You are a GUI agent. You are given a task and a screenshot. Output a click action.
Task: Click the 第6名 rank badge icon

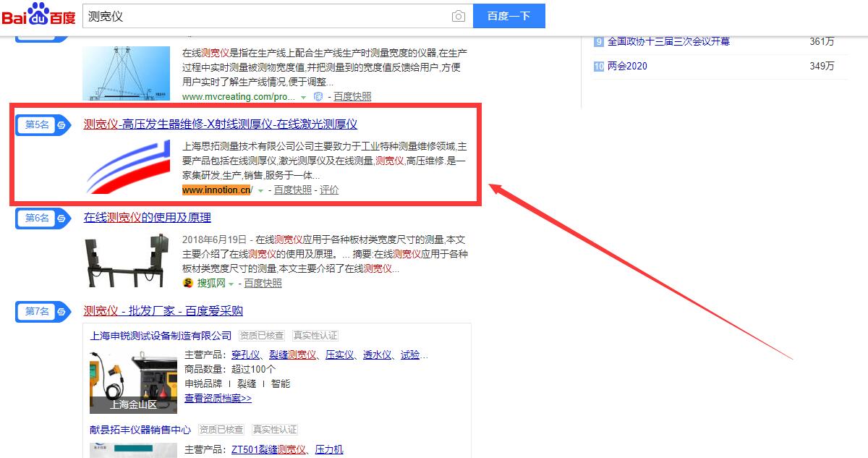tap(43, 218)
